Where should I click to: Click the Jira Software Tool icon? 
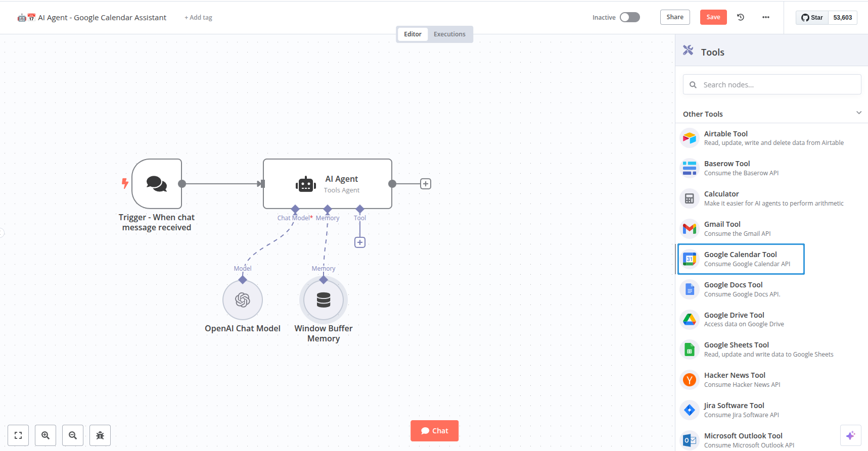(x=690, y=410)
